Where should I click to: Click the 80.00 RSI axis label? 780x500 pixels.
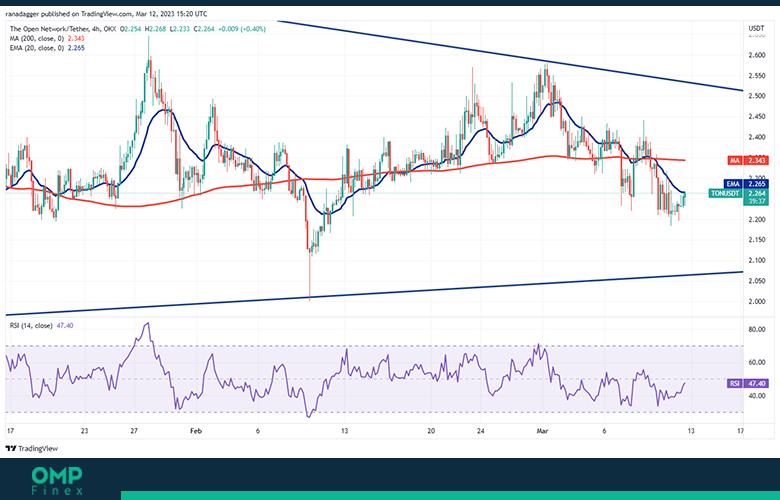[757, 329]
